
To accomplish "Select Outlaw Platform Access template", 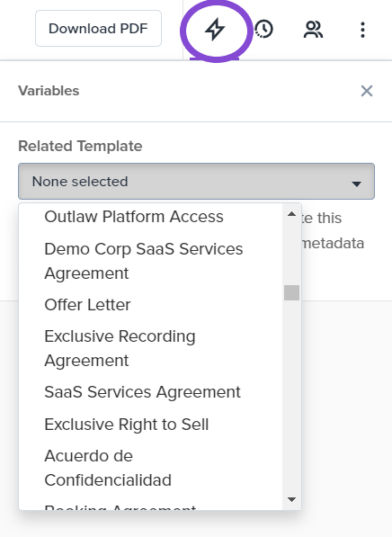I will click(x=134, y=217).
